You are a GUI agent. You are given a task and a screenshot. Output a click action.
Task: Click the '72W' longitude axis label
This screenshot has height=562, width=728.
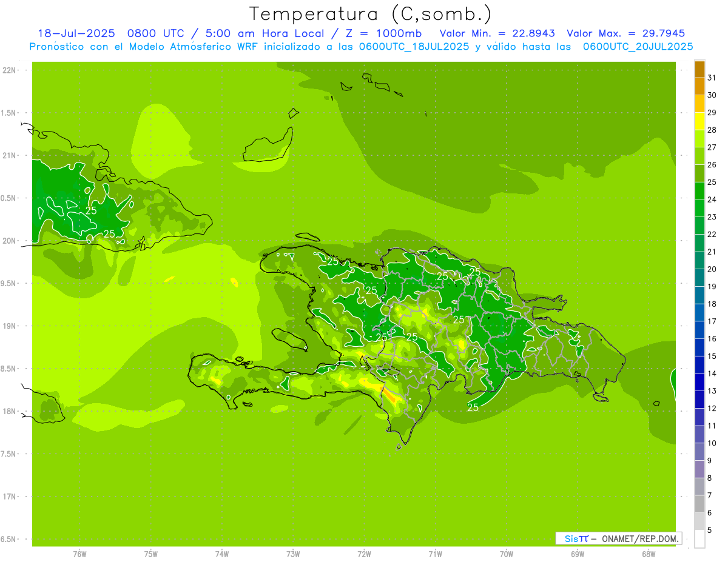click(x=364, y=554)
